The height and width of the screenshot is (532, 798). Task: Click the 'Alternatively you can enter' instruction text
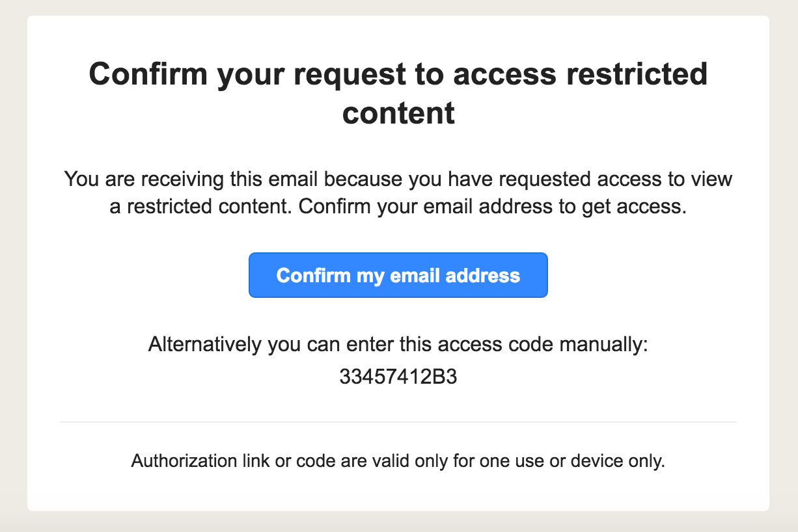point(398,345)
